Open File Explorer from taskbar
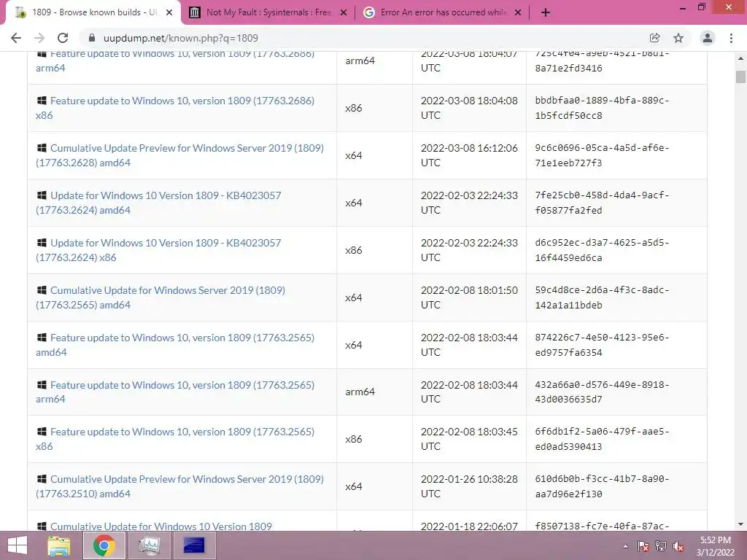747x560 pixels. point(58,545)
